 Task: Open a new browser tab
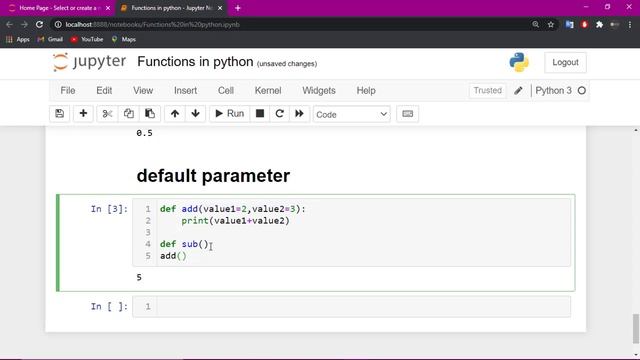coord(238,8)
